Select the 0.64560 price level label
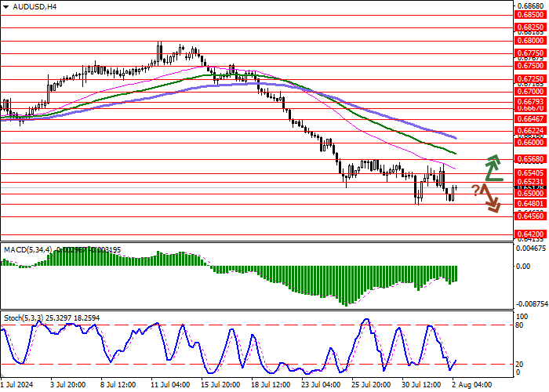Viewport: 549px width, 392px height. click(x=530, y=216)
